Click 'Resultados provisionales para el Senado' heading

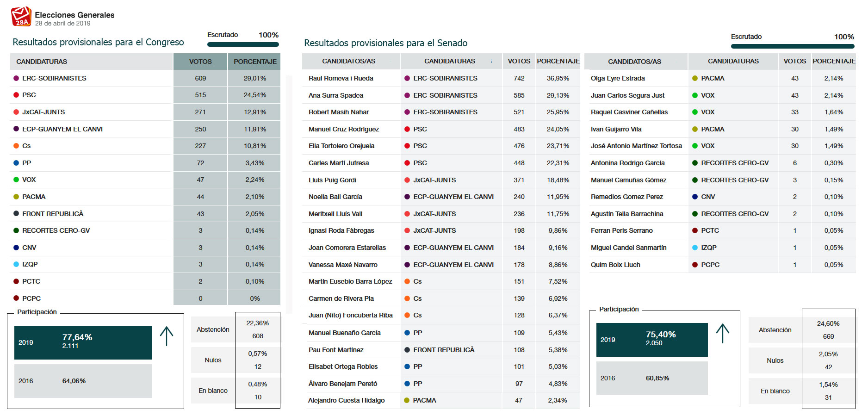385,43
